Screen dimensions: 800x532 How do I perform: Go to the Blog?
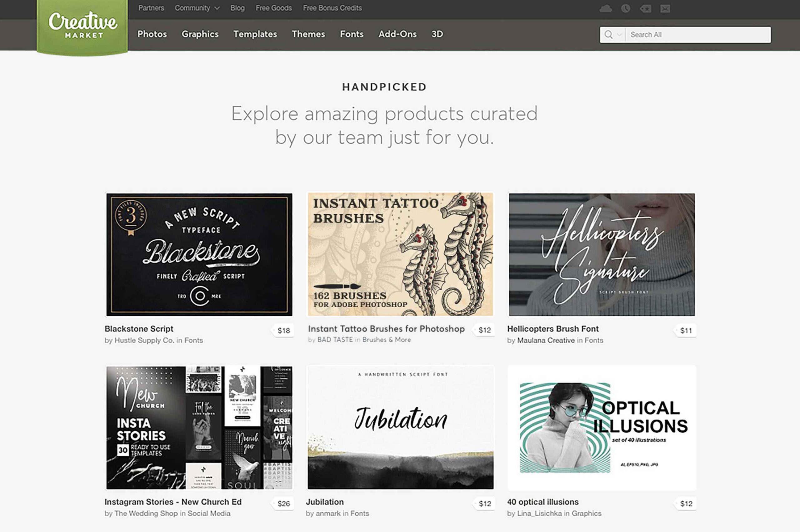coord(237,8)
